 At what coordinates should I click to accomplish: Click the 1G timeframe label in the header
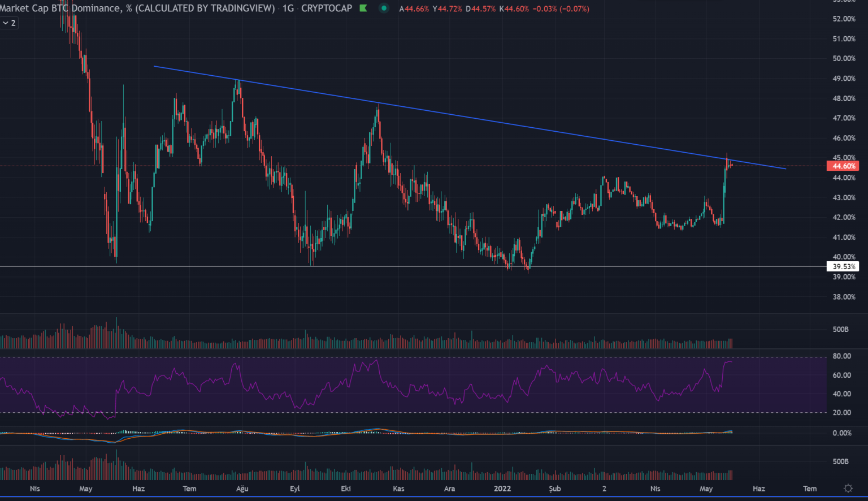[x=288, y=8]
